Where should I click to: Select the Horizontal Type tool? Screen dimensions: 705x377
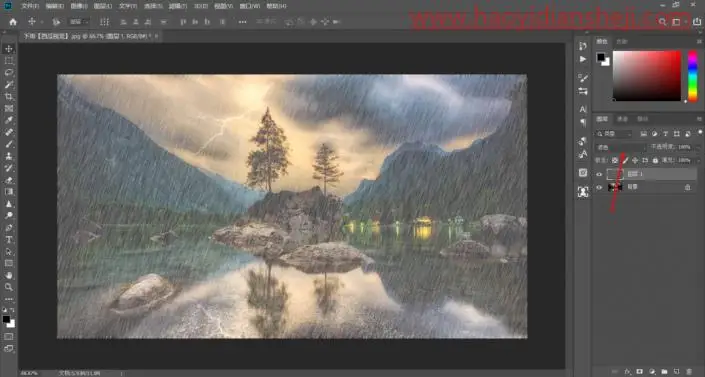coord(9,239)
